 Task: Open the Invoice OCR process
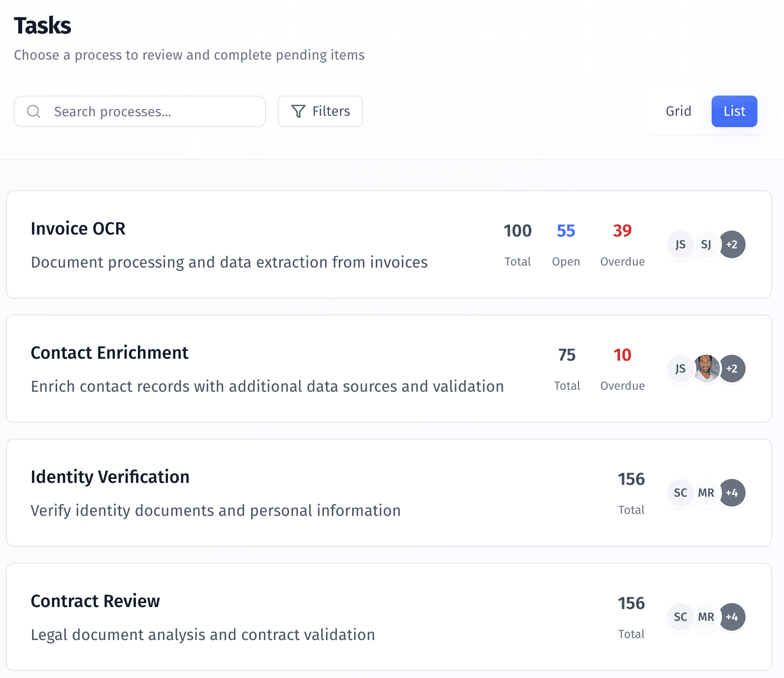[x=78, y=229]
